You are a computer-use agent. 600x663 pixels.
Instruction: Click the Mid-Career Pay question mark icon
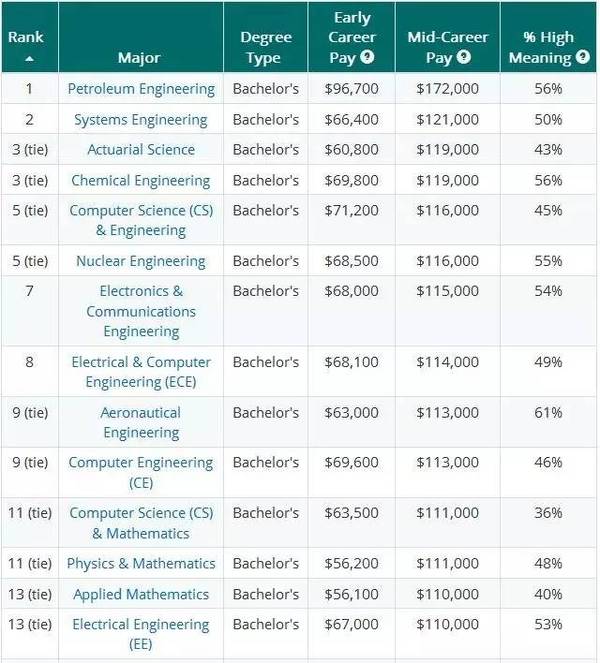coord(463,57)
